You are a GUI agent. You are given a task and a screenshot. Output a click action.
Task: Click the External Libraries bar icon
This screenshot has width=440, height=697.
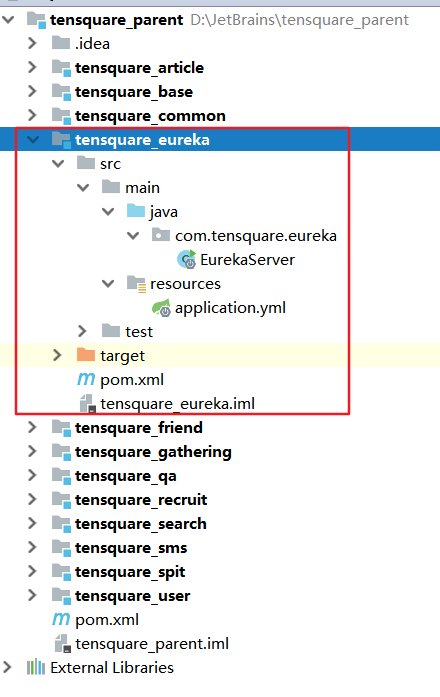tap(36, 667)
